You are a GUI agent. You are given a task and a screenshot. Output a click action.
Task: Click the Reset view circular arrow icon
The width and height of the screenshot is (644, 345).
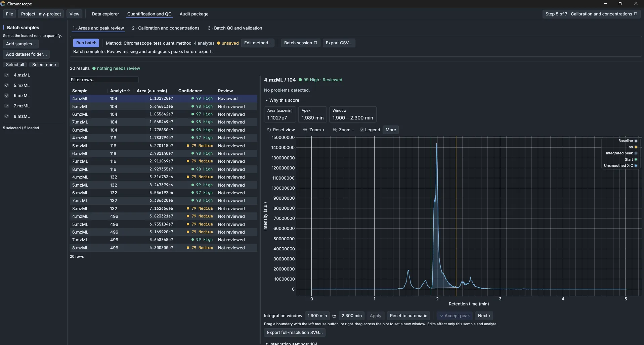[x=269, y=130]
